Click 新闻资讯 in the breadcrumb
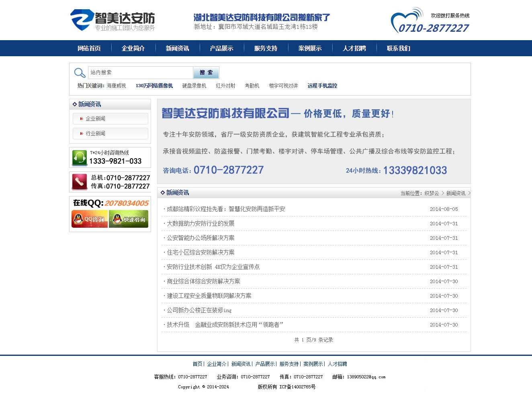The width and height of the screenshot is (532, 394). (456, 194)
